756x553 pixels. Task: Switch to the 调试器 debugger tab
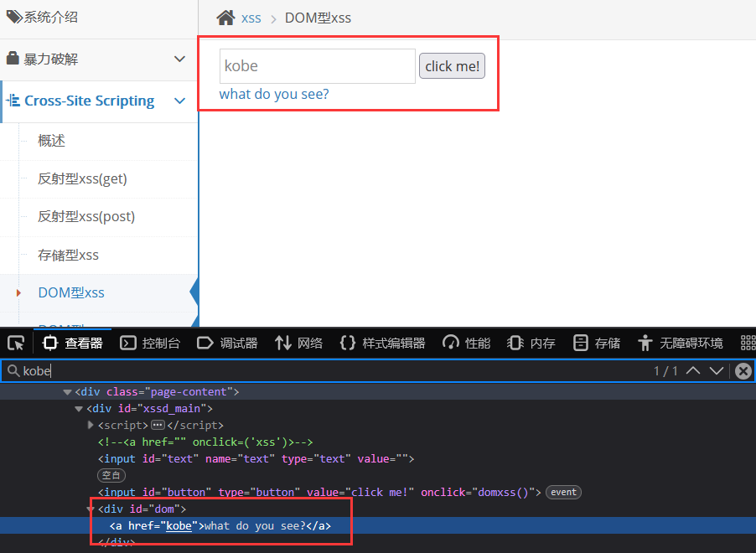point(227,344)
